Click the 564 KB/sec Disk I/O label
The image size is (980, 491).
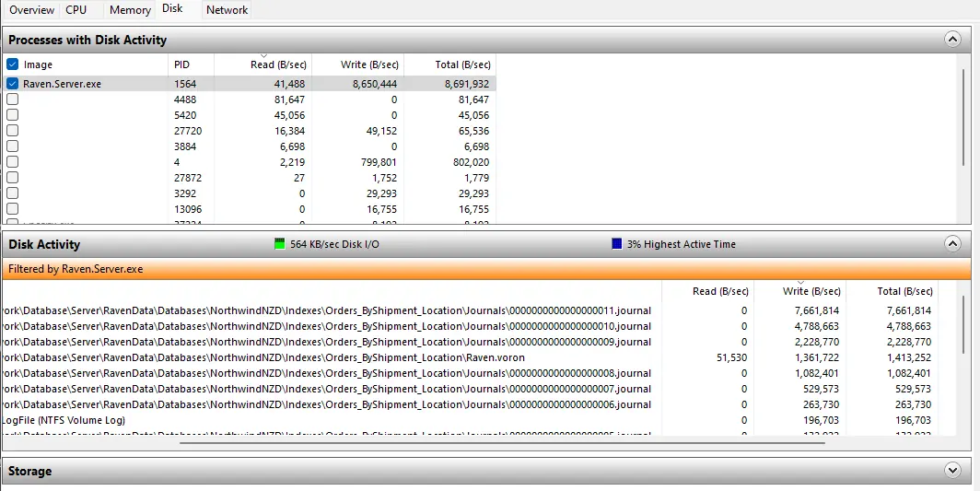coord(334,244)
